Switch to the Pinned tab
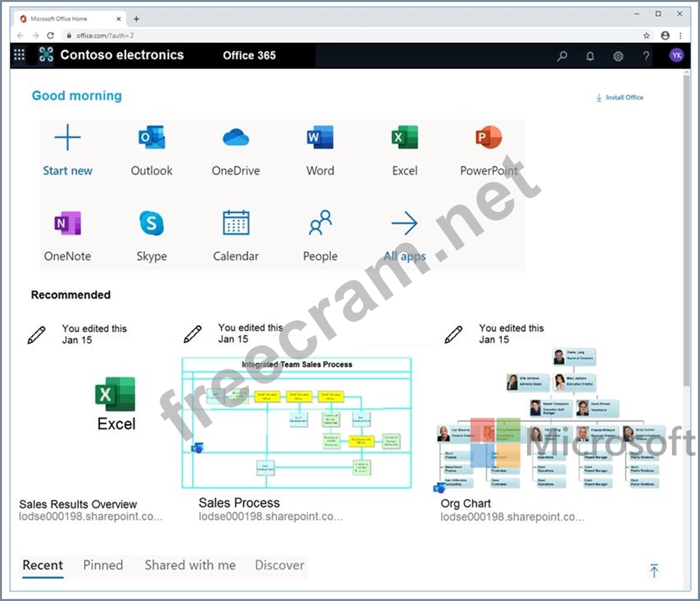Screen dimensions: 700x601 pos(103,566)
